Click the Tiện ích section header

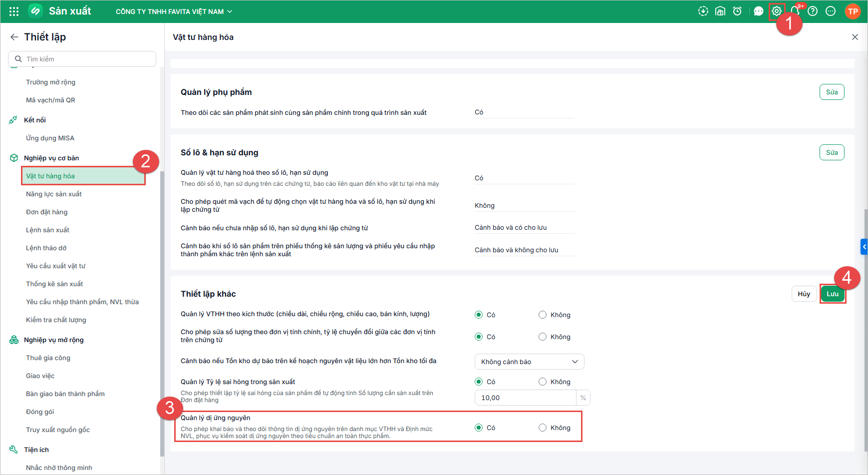pyautogui.click(x=36, y=450)
